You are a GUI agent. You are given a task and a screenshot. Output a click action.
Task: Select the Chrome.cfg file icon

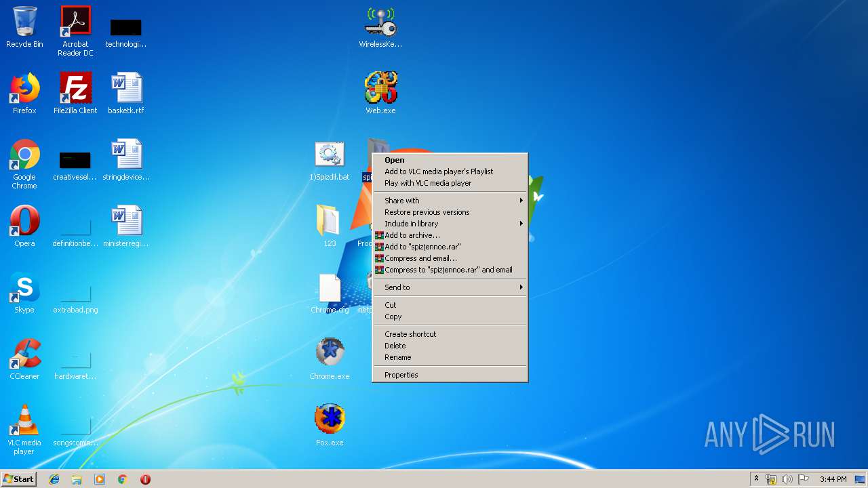pos(330,293)
